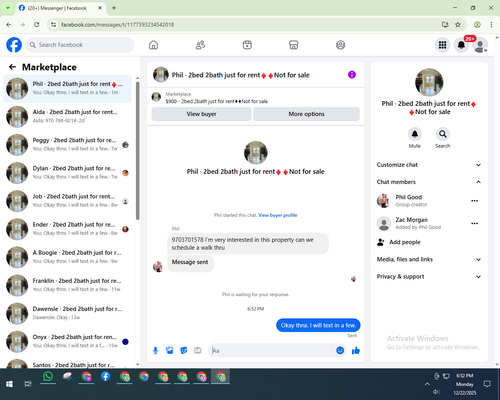Open the tab search dropdown arrow
500x400 pixels.
click(x=8, y=8)
